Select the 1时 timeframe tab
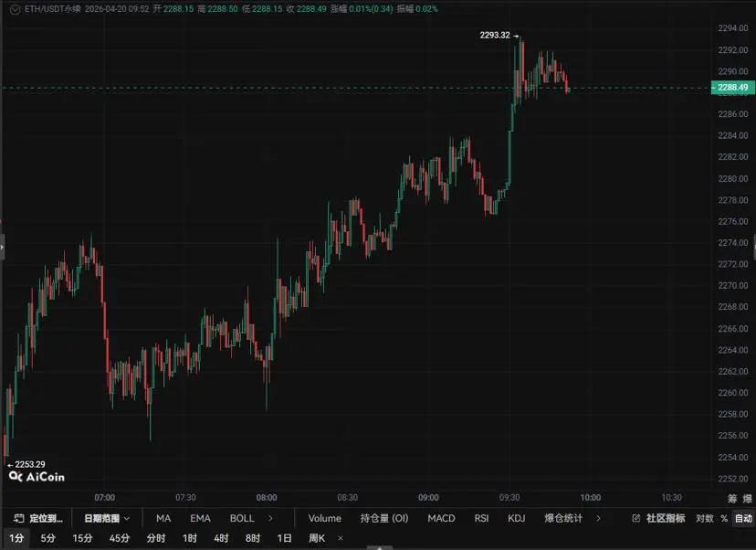 (190, 538)
